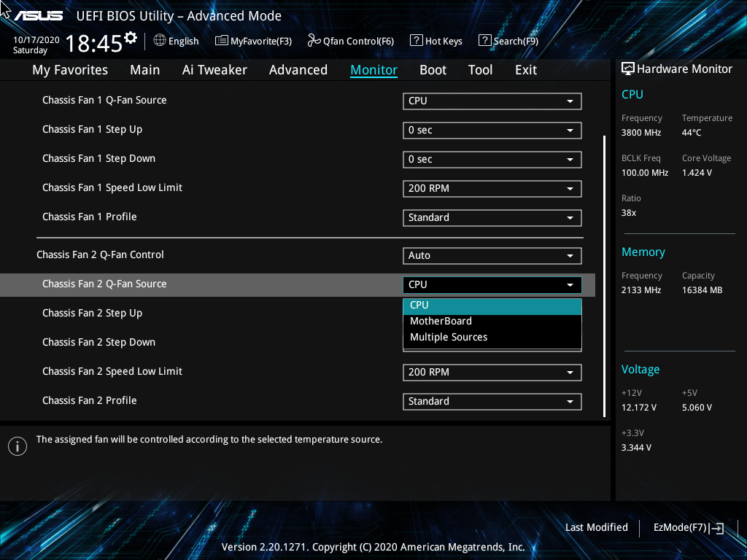Image resolution: width=747 pixels, height=560 pixels.
Task: Click the 10/17/2020 date text
Action: point(36,40)
